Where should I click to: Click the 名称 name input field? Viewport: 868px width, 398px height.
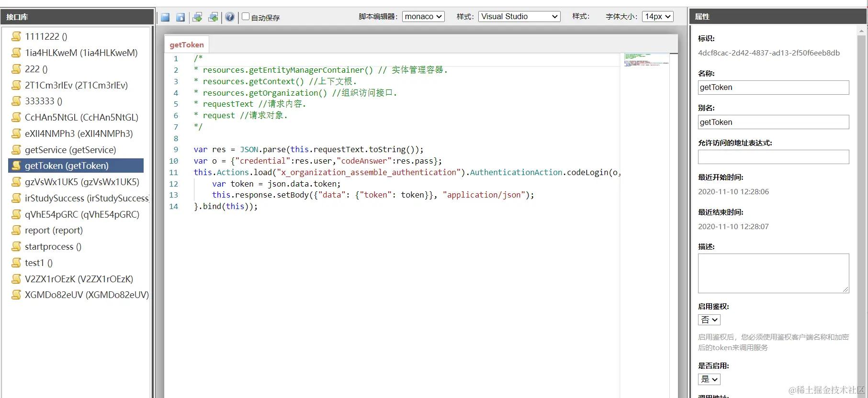(x=773, y=88)
